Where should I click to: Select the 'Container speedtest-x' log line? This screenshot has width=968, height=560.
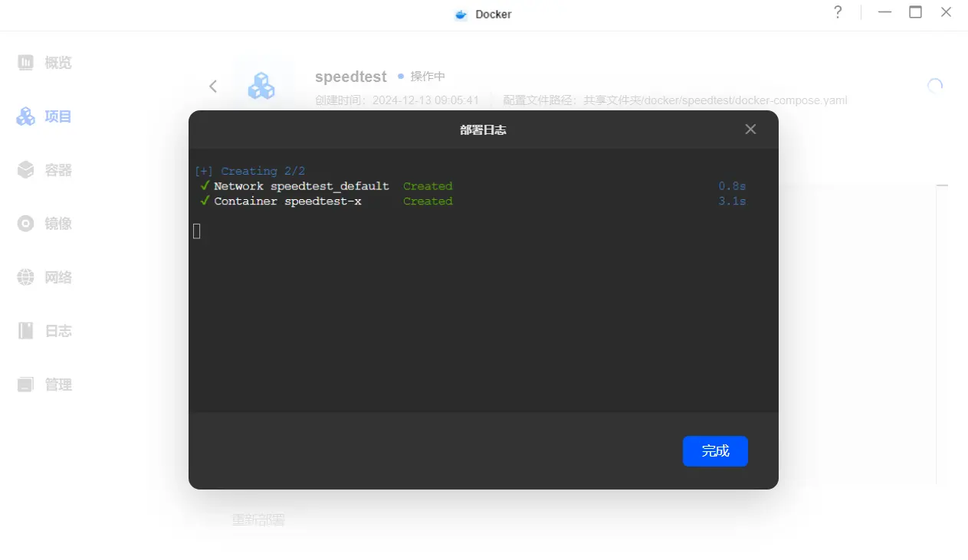click(x=287, y=201)
